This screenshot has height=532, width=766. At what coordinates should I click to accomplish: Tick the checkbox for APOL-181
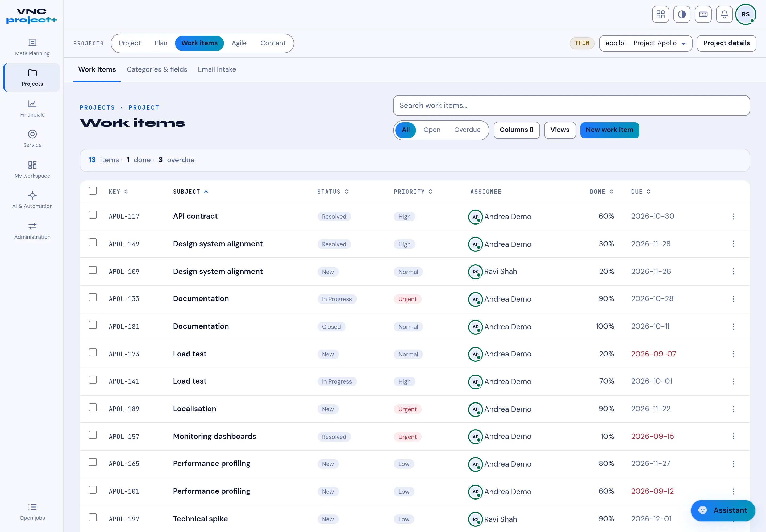(93, 325)
